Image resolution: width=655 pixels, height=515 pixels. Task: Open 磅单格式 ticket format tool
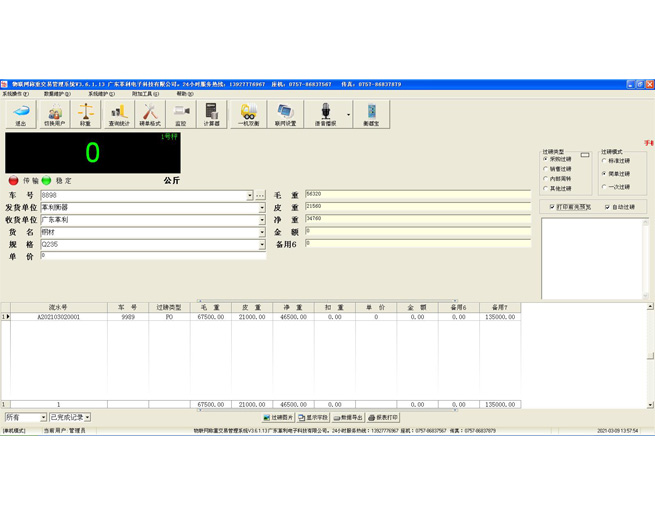click(x=149, y=114)
